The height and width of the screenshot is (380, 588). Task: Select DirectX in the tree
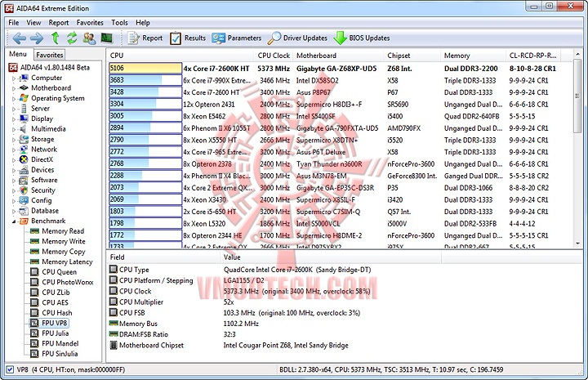pyautogui.click(x=42, y=159)
